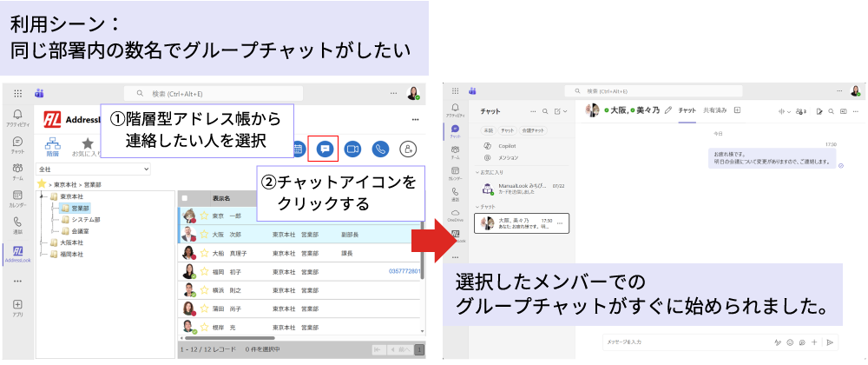Expand the 大阪本社 tree node
Screen dimensions: 868x365
pyautogui.click(x=43, y=243)
